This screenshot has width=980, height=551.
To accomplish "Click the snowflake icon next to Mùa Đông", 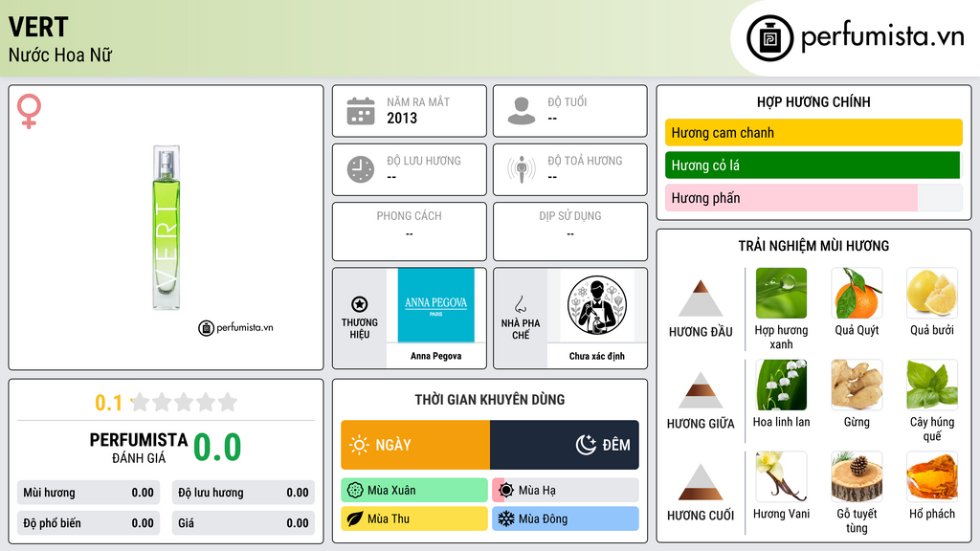I will (x=506, y=518).
